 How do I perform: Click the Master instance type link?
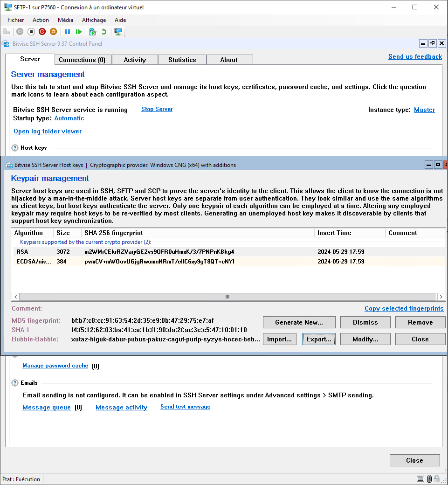click(x=424, y=110)
